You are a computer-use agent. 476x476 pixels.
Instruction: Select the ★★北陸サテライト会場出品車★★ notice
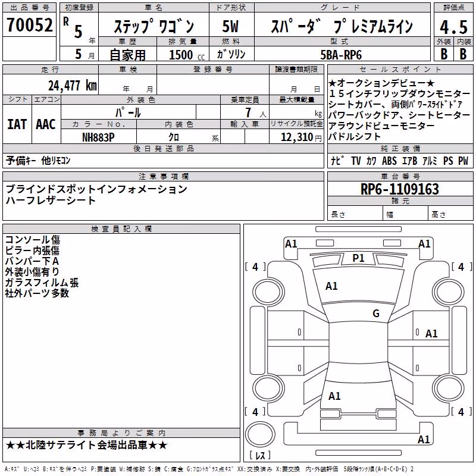click(86, 445)
